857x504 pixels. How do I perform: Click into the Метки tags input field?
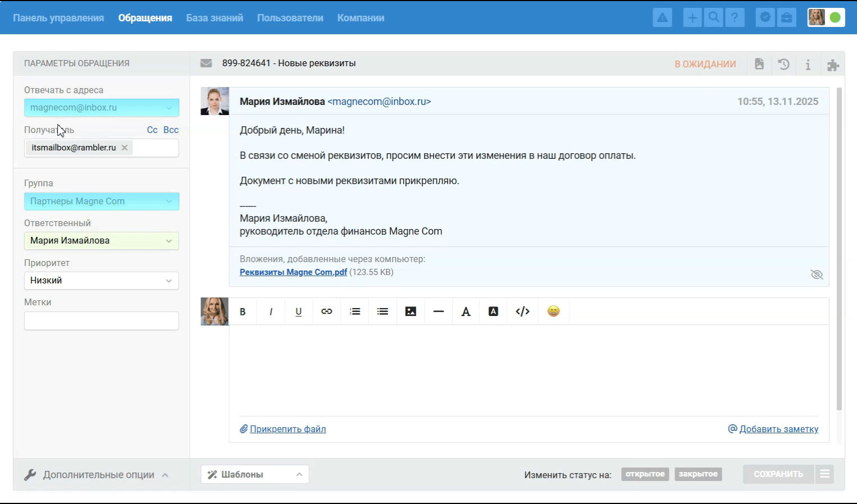[x=101, y=321]
